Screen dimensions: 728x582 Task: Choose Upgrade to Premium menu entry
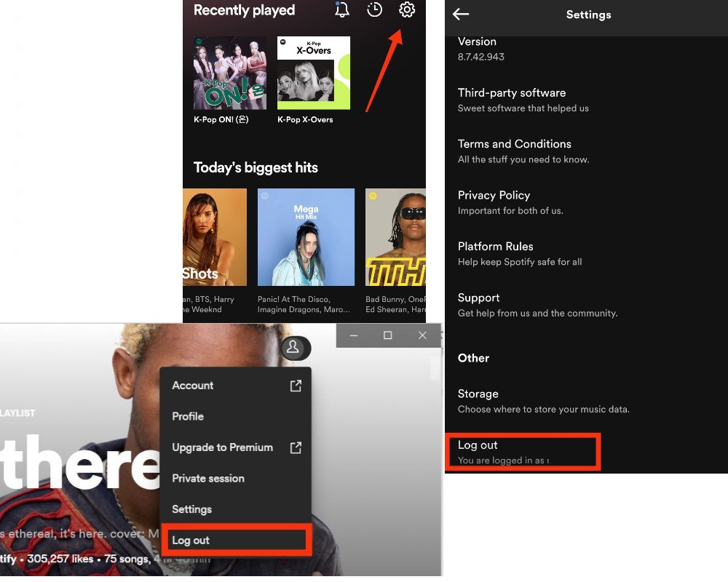click(x=235, y=447)
